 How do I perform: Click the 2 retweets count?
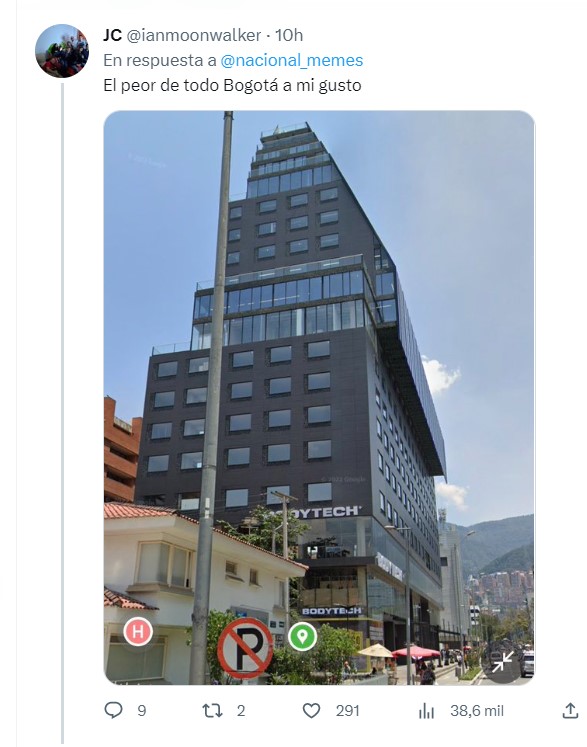pos(241,711)
